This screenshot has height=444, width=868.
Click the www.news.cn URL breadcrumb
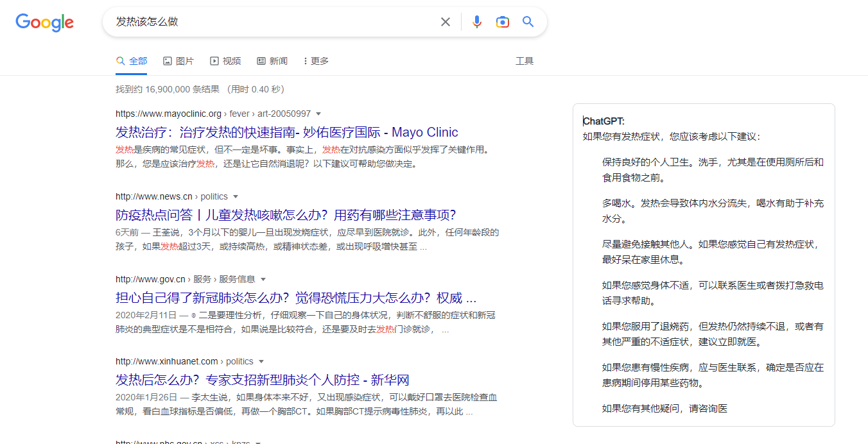coord(171,196)
